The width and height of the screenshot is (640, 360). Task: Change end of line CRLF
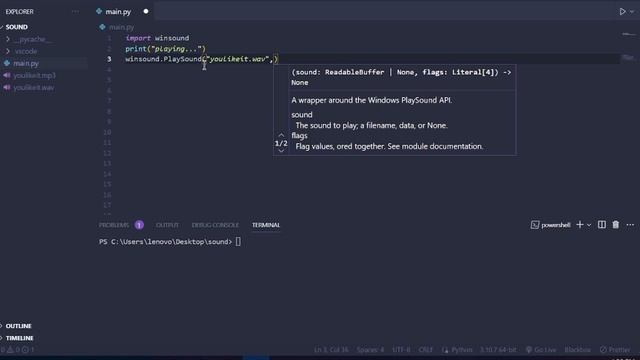pos(425,350)
